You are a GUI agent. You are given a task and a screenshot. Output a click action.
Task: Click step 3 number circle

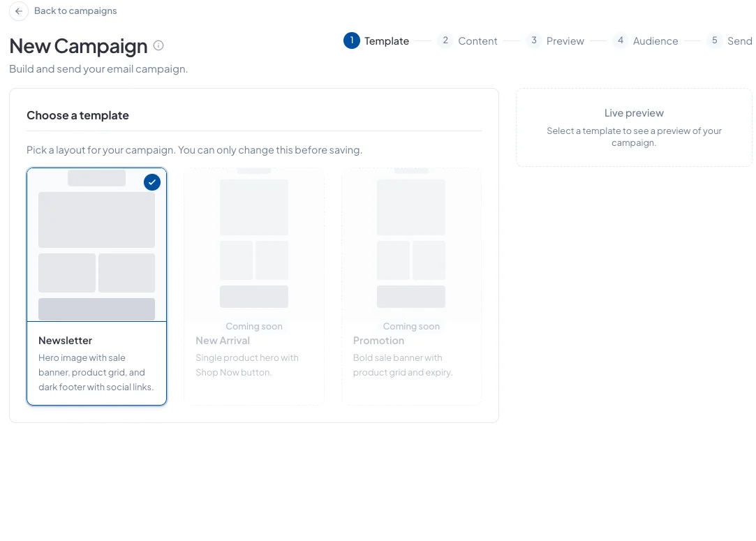pyautogui.click(x=534, y=40)
